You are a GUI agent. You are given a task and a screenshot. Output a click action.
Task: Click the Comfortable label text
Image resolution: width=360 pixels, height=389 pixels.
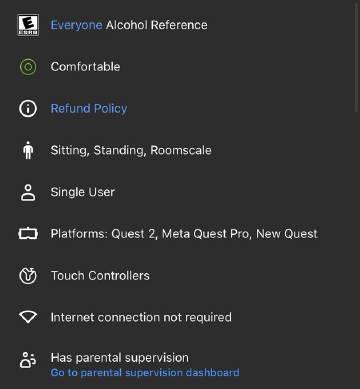[85, 67]
